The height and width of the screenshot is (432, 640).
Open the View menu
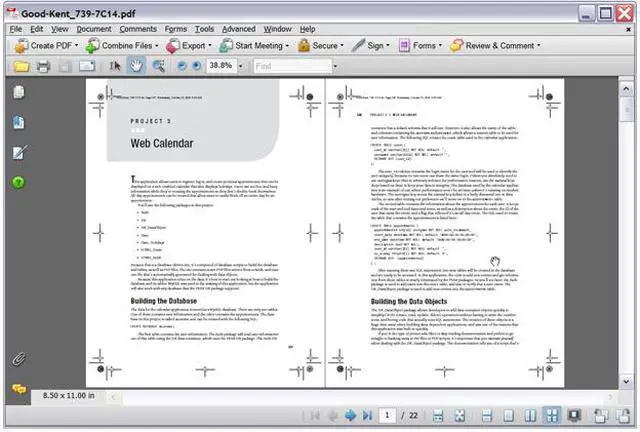point(60,29)
